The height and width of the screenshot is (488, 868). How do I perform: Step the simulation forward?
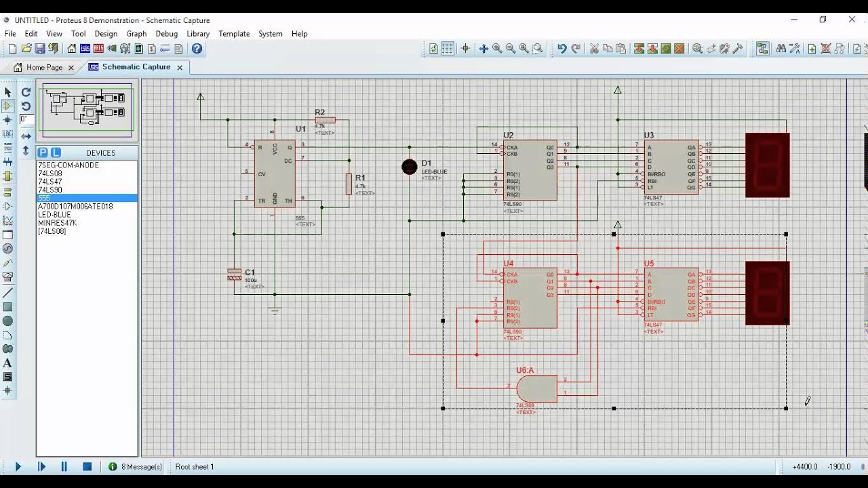point(41,466)
